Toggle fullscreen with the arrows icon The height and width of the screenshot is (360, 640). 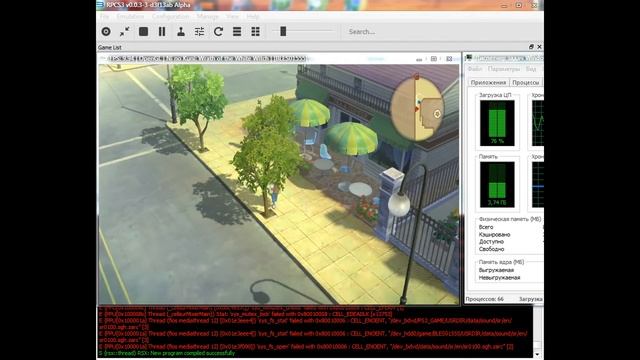tap(124, 31)
